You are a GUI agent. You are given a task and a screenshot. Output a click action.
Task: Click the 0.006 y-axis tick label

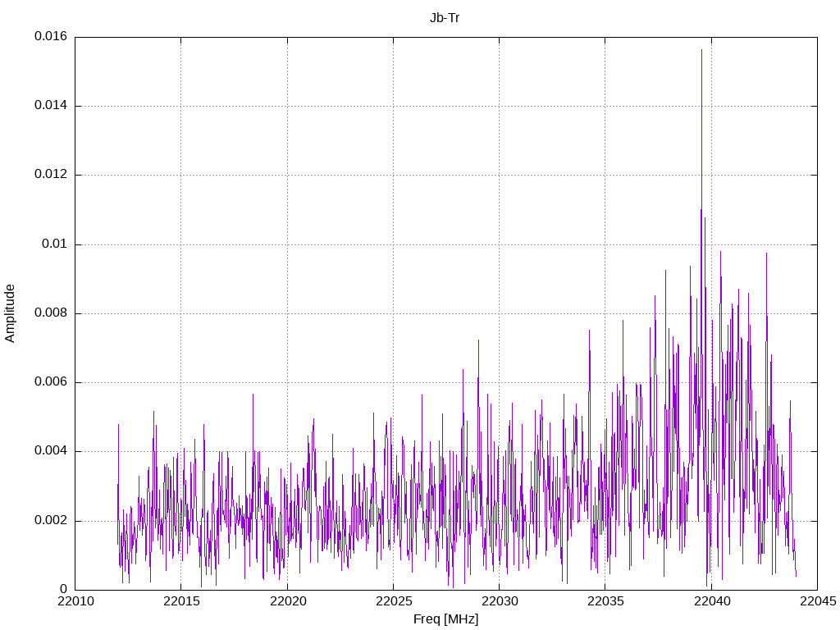point(51,382)
